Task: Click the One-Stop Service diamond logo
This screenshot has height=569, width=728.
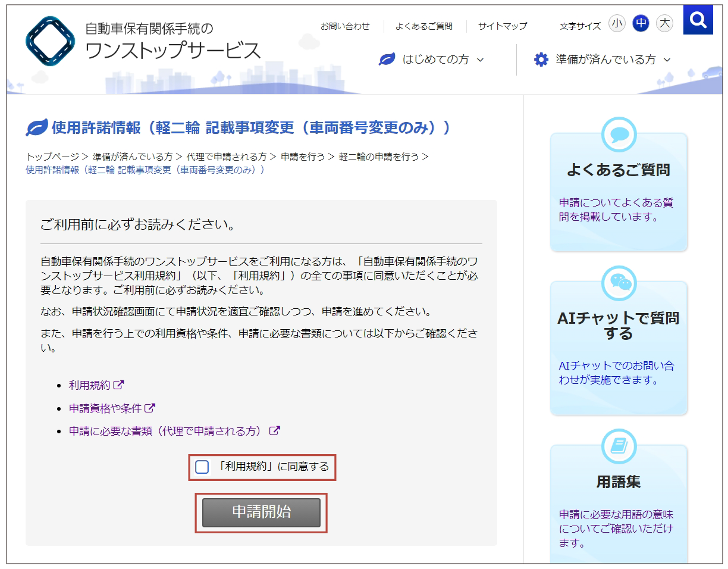Action: pyautogui.click(x=51, y=41)
